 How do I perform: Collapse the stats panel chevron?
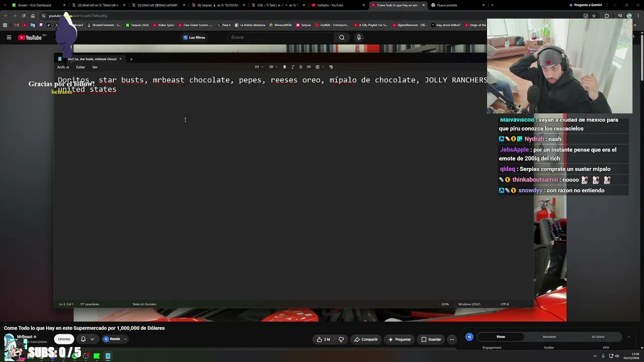coord(628,337)
